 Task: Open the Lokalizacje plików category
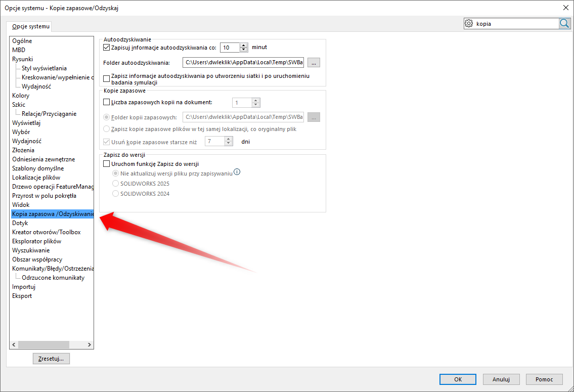click(36, 178)
